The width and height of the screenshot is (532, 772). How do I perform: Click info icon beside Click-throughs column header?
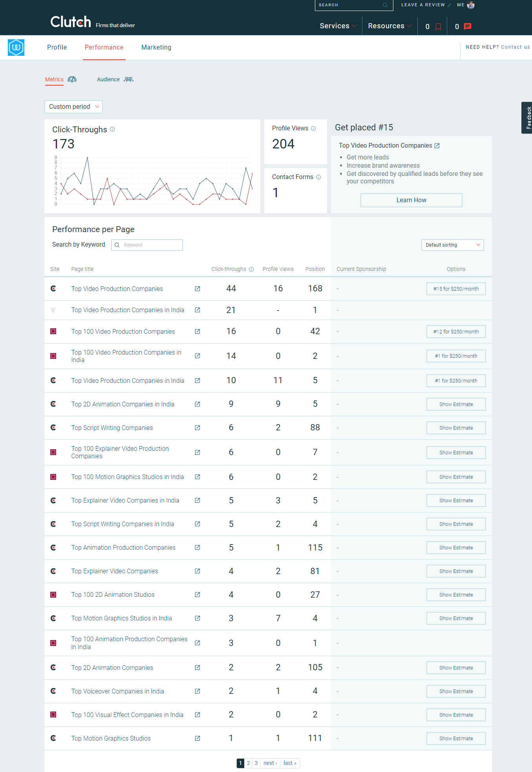click(251, 269)
